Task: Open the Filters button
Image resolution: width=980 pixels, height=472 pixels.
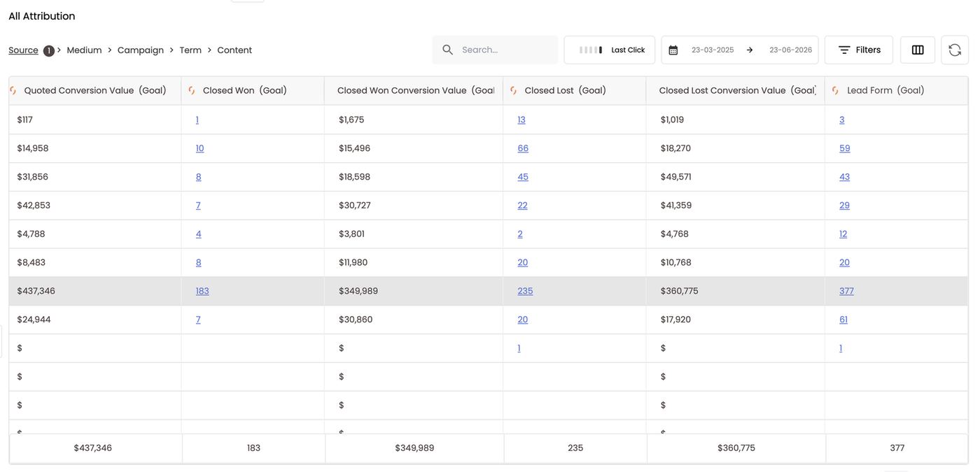Action: 859,50
